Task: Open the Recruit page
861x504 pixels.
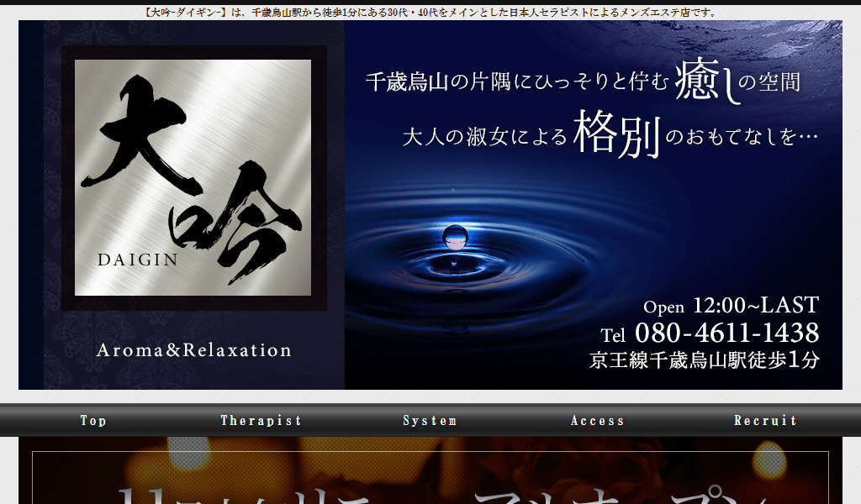Action: [765, 421]
